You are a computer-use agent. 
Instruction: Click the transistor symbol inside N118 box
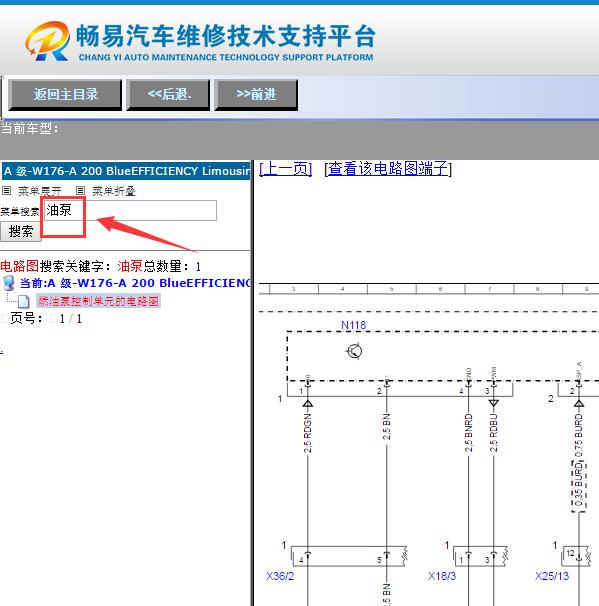354,351
